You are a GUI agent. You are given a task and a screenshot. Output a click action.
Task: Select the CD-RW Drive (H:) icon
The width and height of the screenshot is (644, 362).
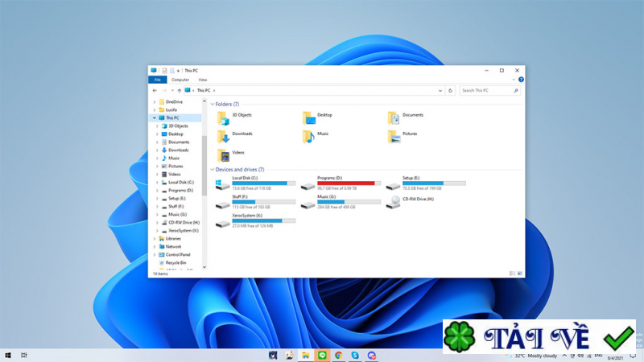[393, 203]
